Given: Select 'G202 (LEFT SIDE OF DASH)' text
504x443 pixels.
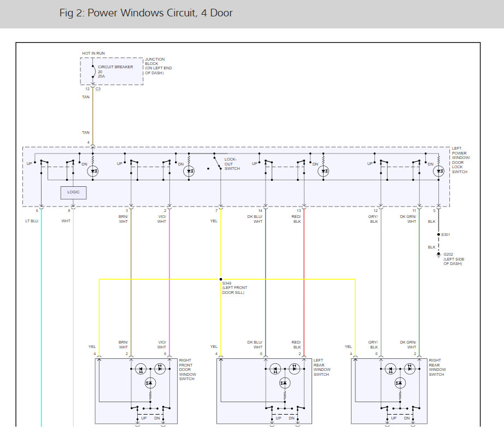Looking at the screenshot, I should point(454,259).
